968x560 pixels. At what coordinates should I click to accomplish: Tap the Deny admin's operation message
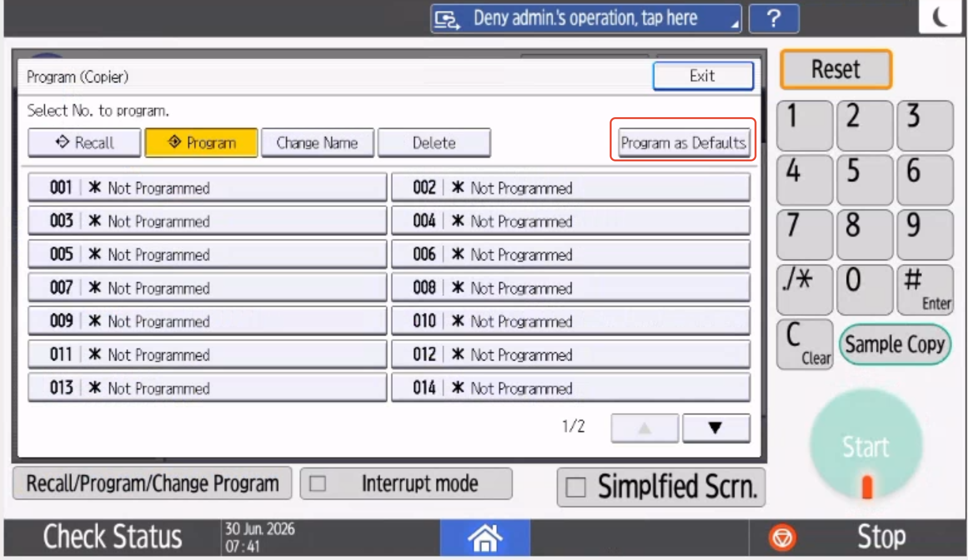586,19
